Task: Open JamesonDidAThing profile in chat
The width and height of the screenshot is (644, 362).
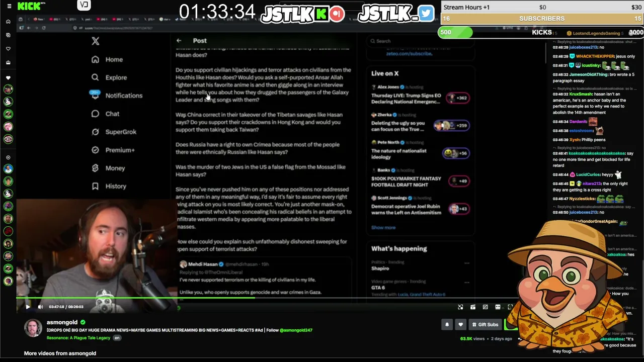Action: pos(588,74)
